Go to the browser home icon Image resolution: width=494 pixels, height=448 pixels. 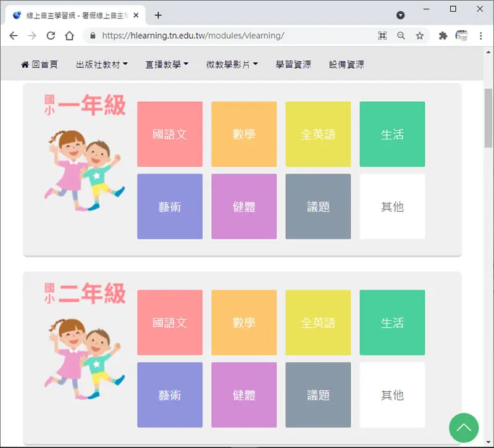(69, 36)
